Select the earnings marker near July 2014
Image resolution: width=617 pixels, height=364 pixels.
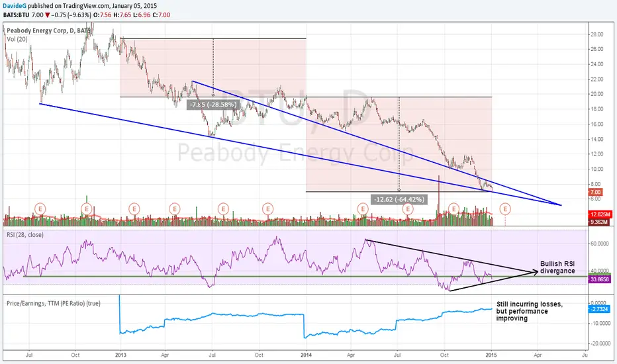pos(408,208)
